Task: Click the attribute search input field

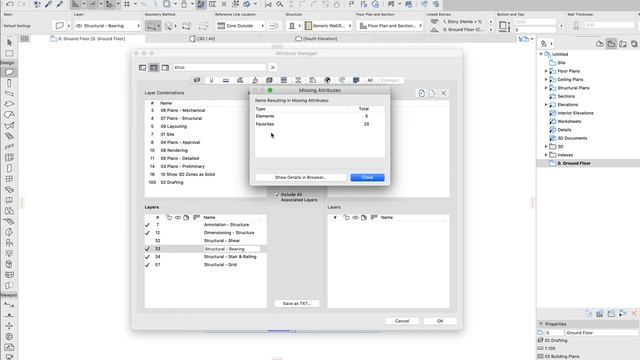Action: pyautogui.click(x=220, y=67)
